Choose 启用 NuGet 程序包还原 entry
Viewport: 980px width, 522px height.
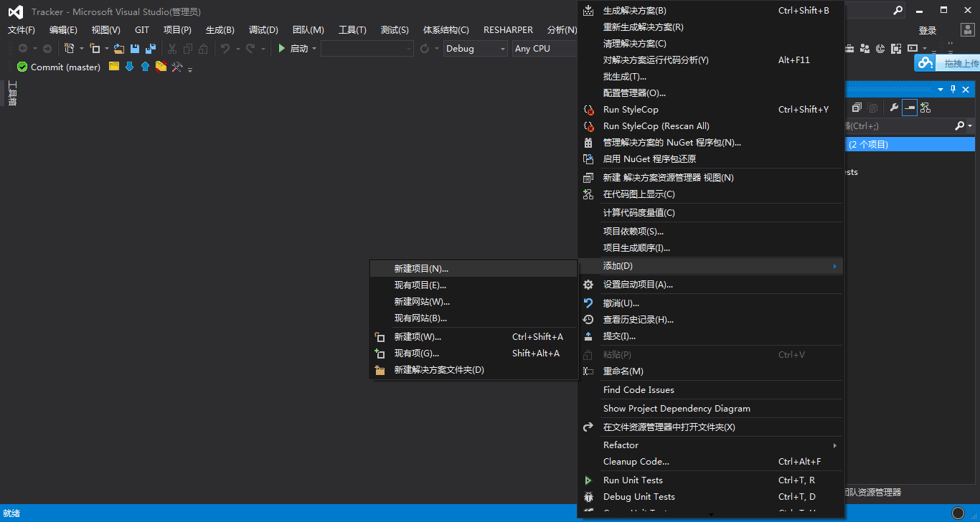click(x=710, y=158)
